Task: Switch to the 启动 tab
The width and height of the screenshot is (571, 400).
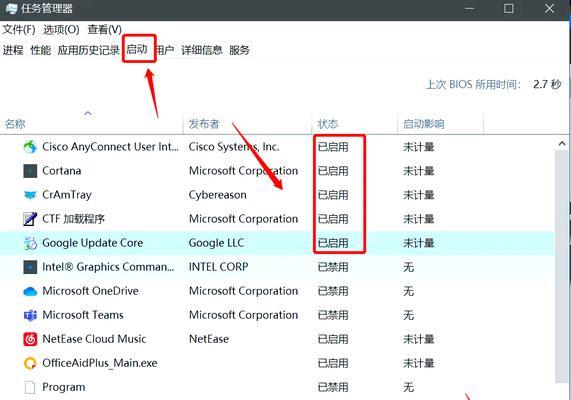Action: point(137,49)
